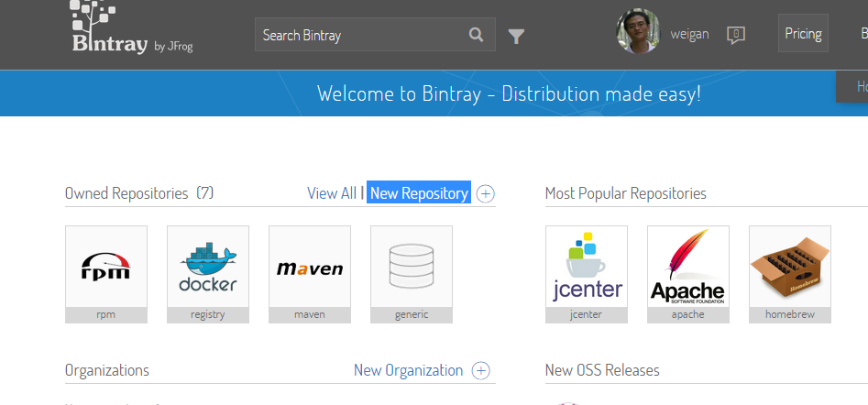Open the Pricing button
The width and height of the screenshot is (868, 405).
[803, 33]
